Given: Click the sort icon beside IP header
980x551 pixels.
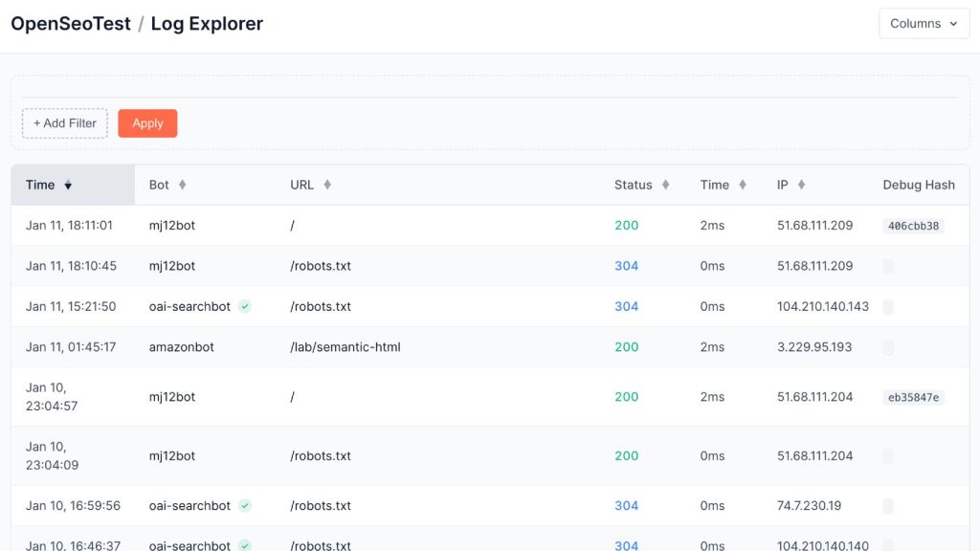Looking at the screenshot, I should coord(801,185).
